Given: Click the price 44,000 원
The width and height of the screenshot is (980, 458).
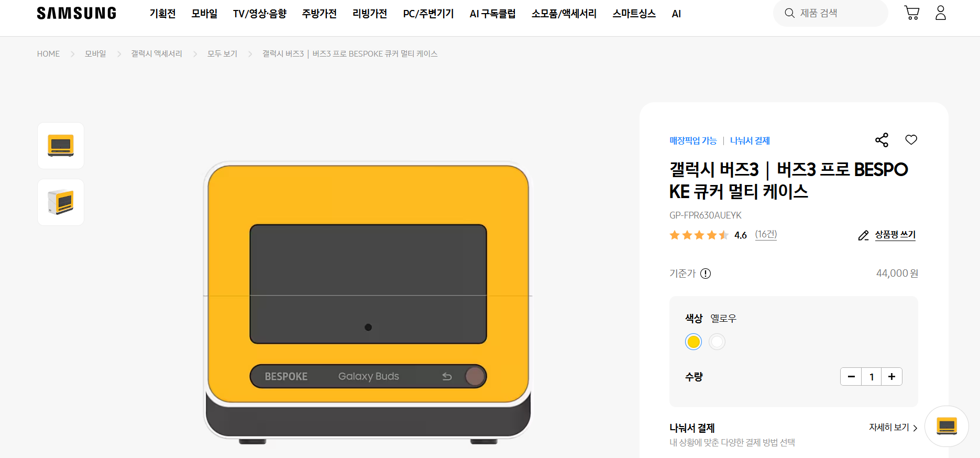Looking at the screenshot, I should tap(897, 274).
